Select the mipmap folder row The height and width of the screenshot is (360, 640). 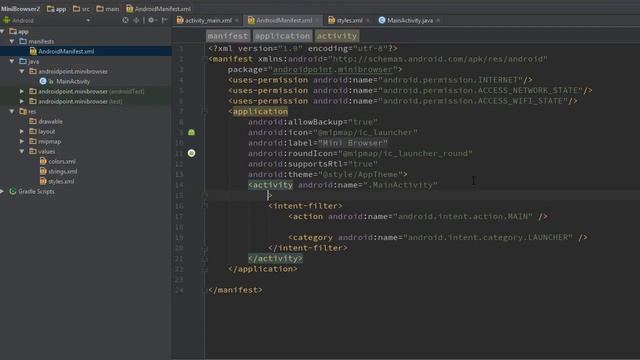point(86,141)
